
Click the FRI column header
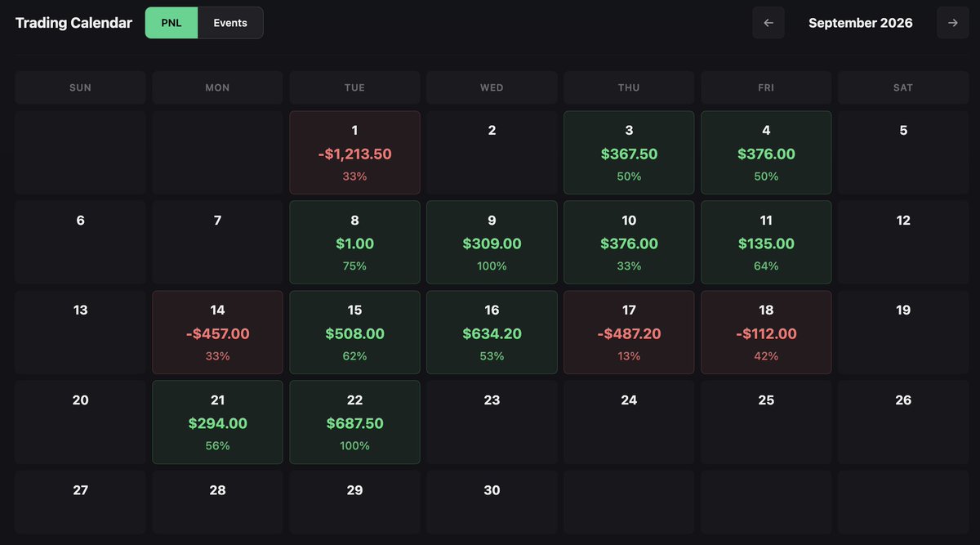pos(766,87)
